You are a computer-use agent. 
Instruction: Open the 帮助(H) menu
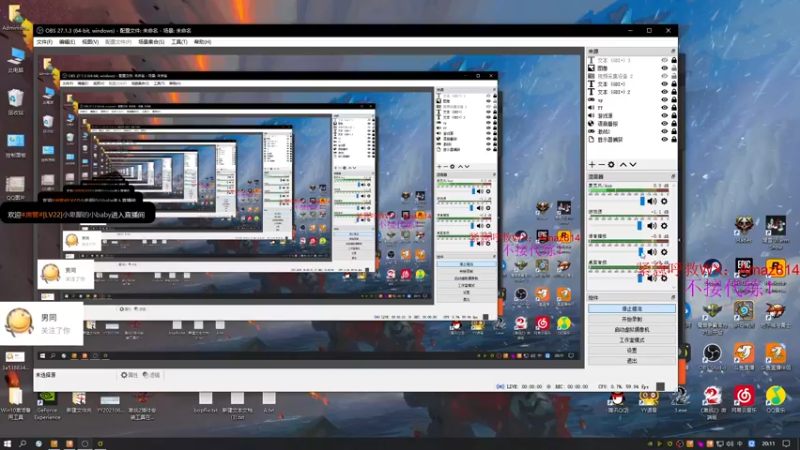tap(203, 42)
